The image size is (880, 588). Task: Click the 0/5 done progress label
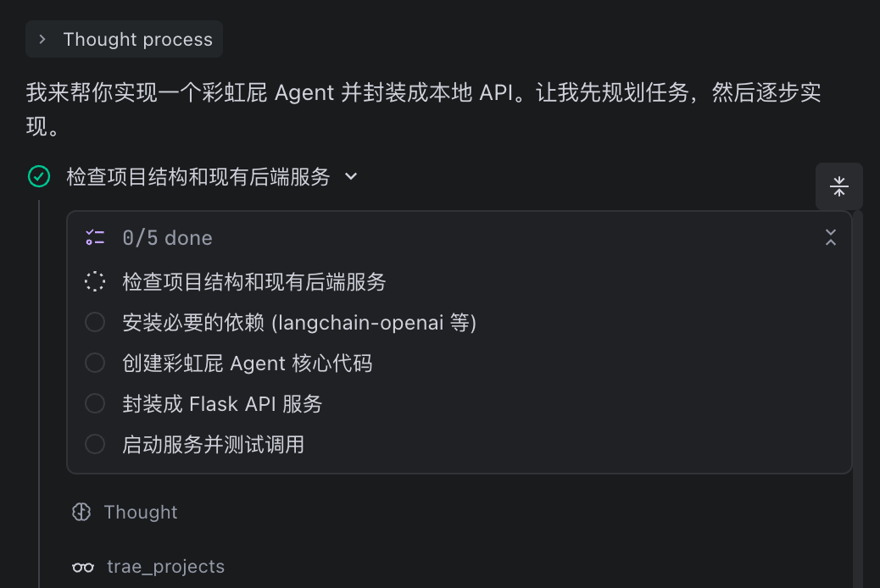[167, 238]
